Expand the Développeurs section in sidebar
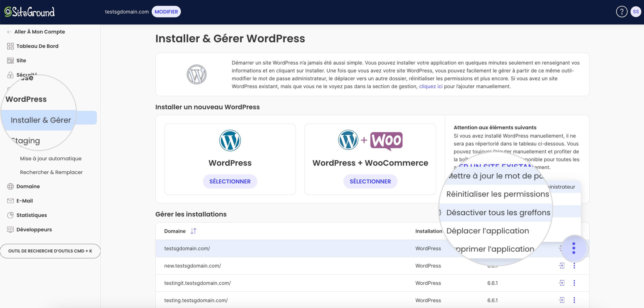This screenshot has height=308, width=644. (34, 229)
